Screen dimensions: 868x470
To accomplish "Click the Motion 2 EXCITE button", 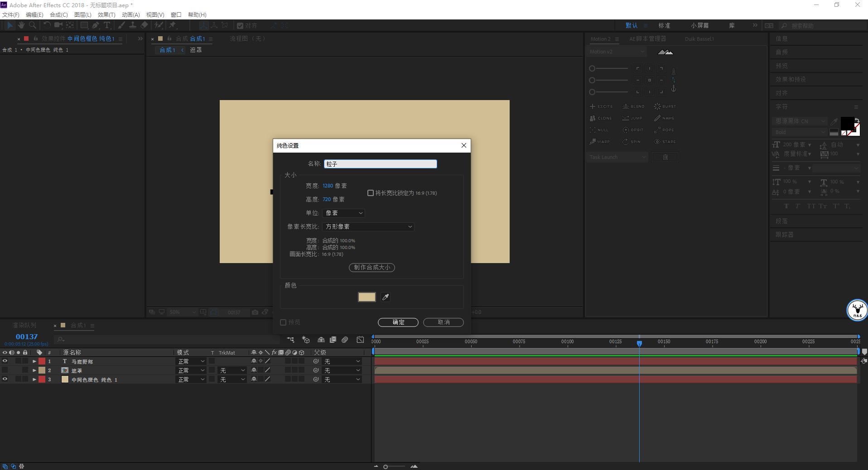I will (601, 106).
